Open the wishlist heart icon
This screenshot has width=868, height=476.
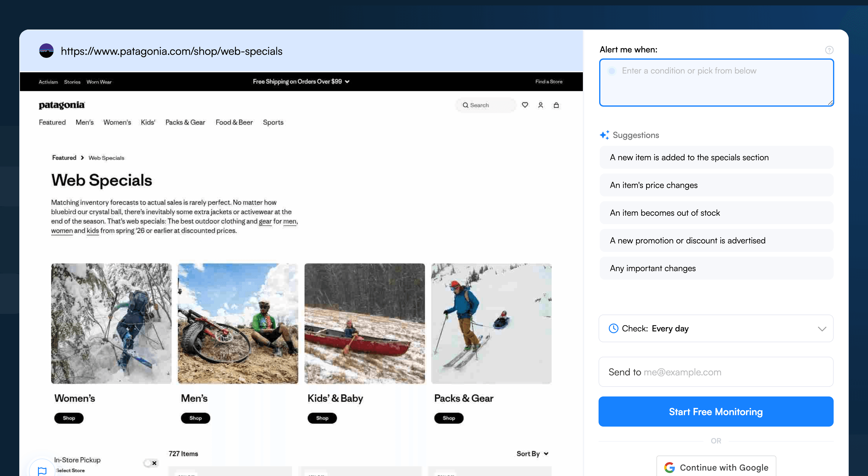[525, 105]
